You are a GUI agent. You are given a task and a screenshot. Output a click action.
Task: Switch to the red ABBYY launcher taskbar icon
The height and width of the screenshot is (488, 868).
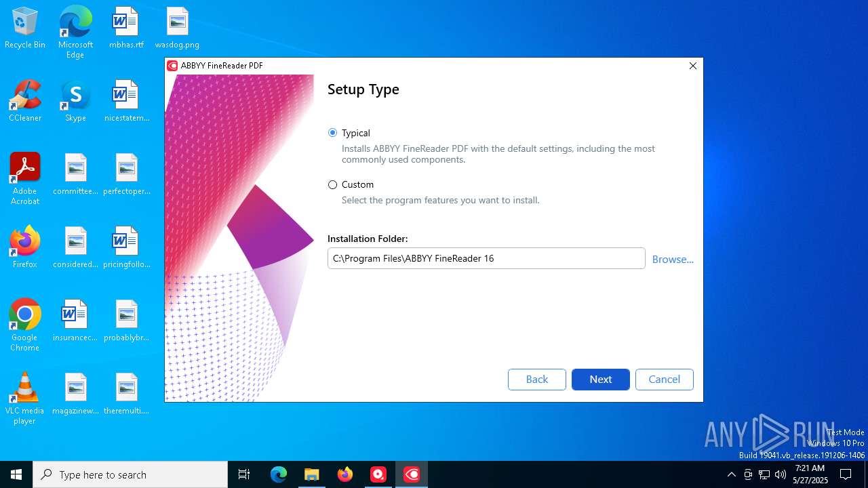click(x=378, y=474)
